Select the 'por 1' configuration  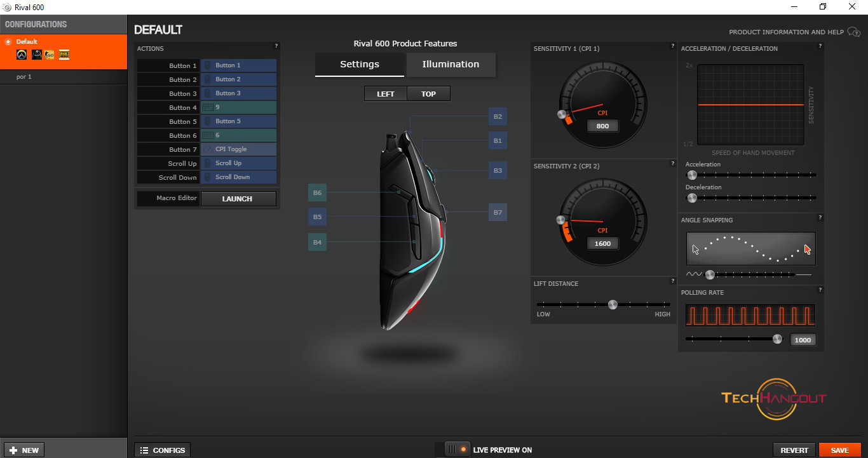click(64, 77)
